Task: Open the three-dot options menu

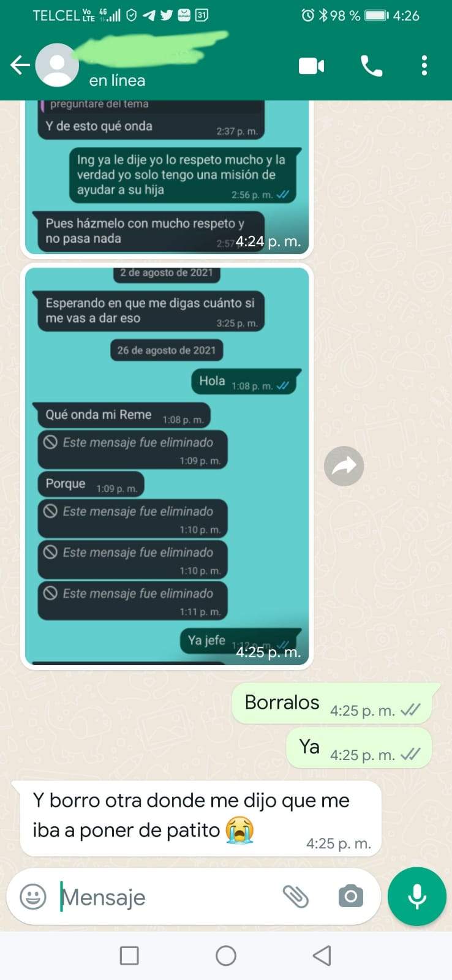Action: coord(424,66)
